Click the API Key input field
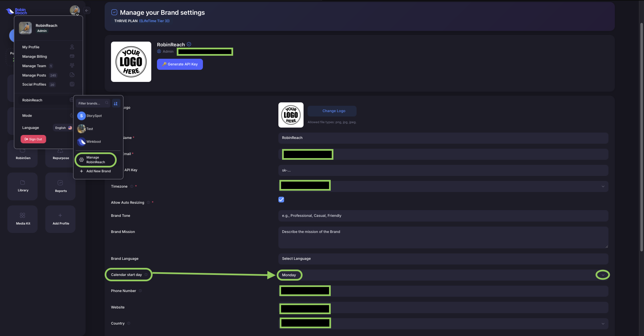Image resolution: width=644 pixels, height=336 pixels. [443, 170]
